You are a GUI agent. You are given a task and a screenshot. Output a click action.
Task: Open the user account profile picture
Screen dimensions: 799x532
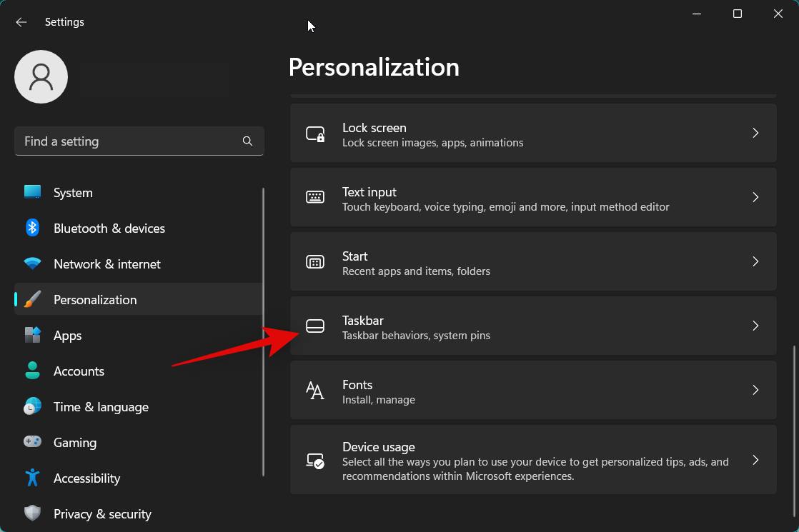click(41, 76)
